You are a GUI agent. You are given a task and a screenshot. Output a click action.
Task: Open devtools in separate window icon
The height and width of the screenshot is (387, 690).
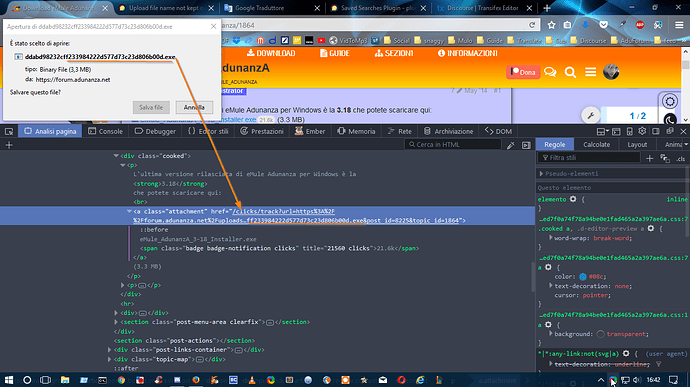(670, 131)
